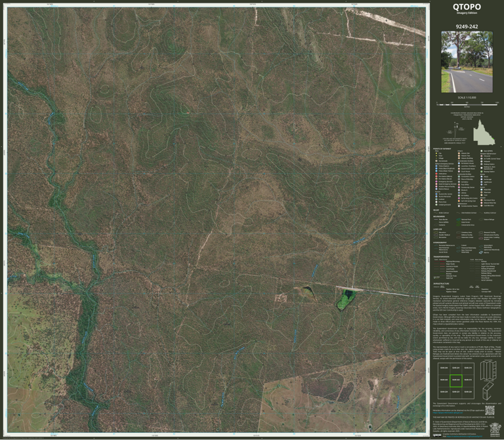The image size is (504, 440).
Task: Click the Infrastructure legend heading
Action: [441, 283]
